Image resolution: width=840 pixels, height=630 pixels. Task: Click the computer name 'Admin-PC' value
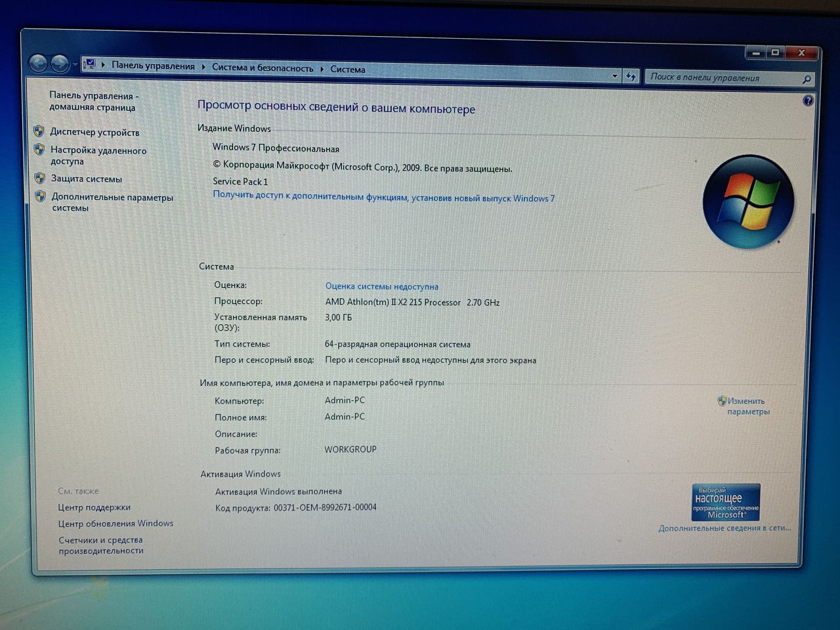pos(345,400)
